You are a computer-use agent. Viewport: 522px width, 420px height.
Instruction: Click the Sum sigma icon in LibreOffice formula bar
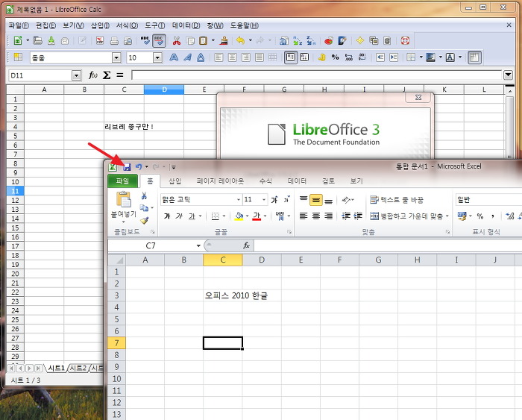pyautogui.click(x=107, y=75)
